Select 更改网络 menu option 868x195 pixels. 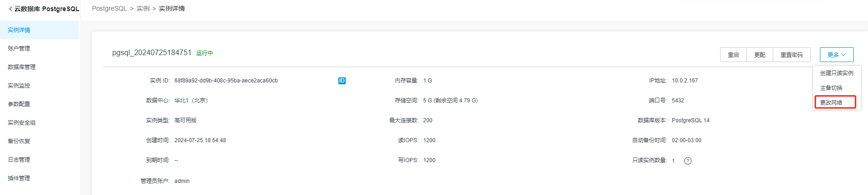[831, 102]
